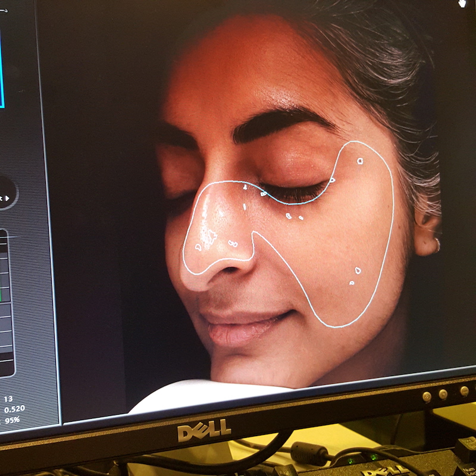Click the small spot on the nose bridge
The image size is (476, 476).
pyautogui.click(x=245, y=206)
